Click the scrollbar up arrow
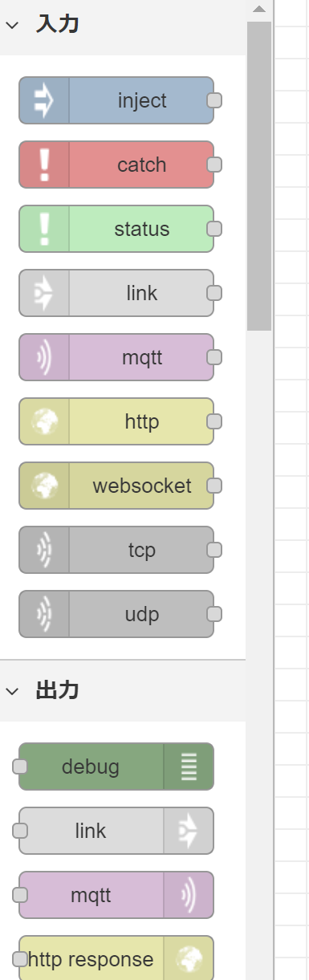Screen dimensions: 309x980 point(258,10)
